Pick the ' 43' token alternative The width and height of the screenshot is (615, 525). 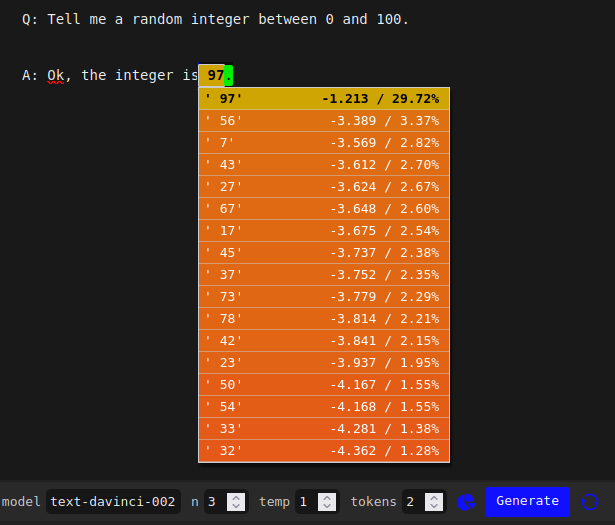[x=324, y=165]
